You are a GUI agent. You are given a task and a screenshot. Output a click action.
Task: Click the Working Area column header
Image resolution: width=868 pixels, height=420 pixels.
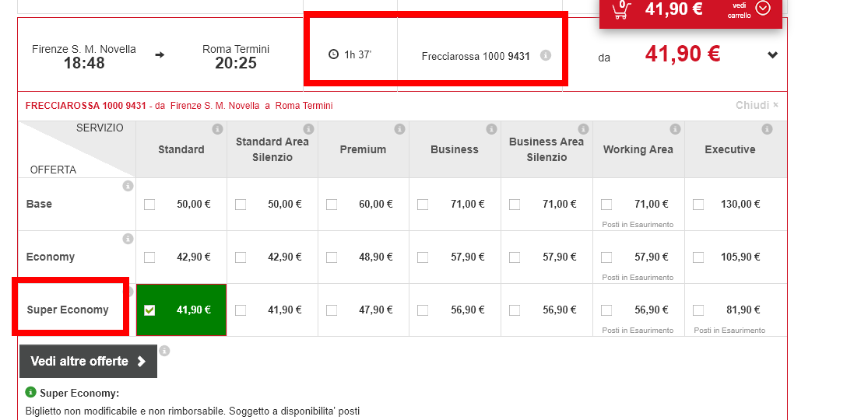(638, 149)
